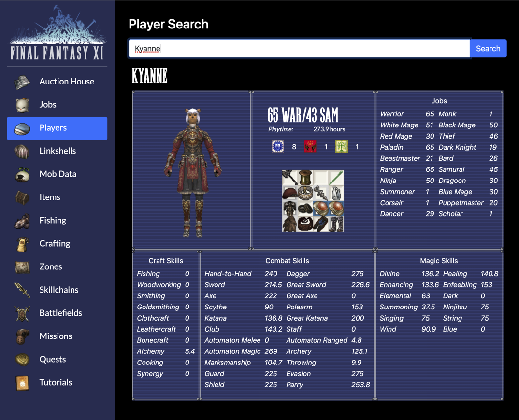Click the Battlefields crest icon
519x420 pixels.
[22, 313]
